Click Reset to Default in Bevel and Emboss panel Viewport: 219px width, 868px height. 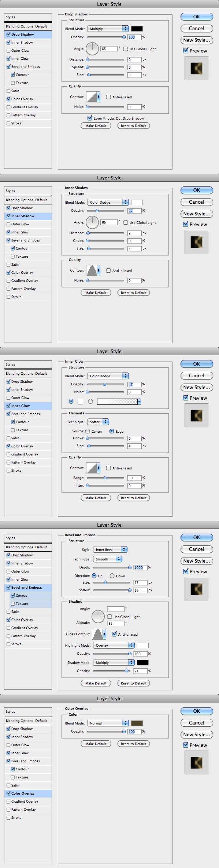(133, 683)
